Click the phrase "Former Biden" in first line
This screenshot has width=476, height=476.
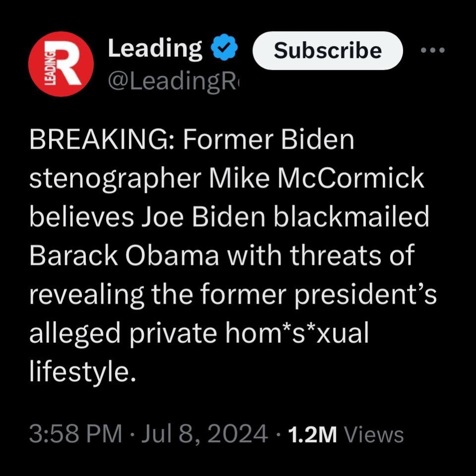pyautogui.click(x=268, y=141)
